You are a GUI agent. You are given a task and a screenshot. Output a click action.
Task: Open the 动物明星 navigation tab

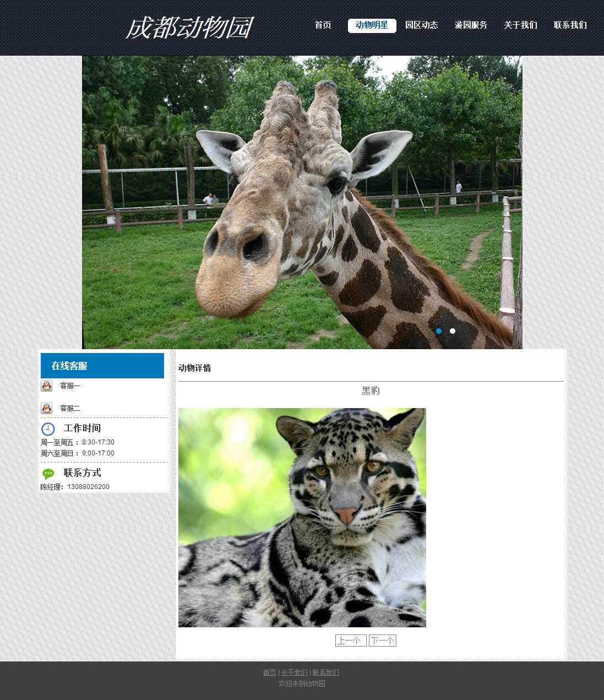(x=372, y=25)
